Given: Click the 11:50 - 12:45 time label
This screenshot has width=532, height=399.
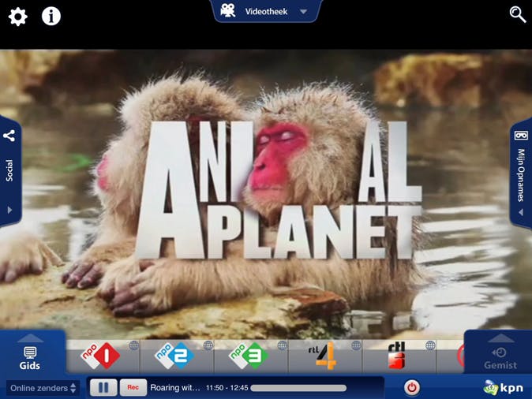Looking at the screenshot, I should (x=227, y=388).
